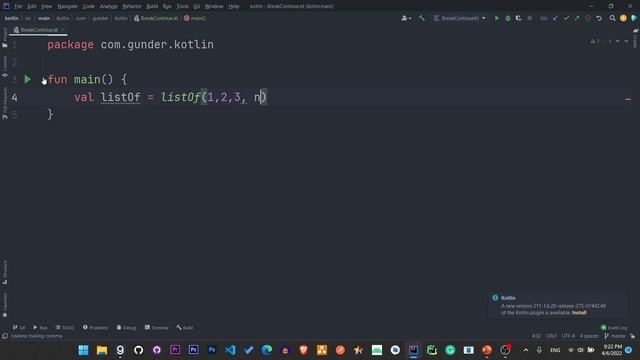Click the caret line and column position indicator
The width and height of the screenshot is (640, 360).
536,336
